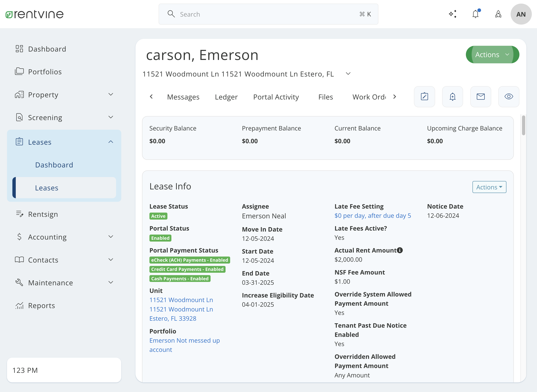
Task: Click the dashboard icon in sidebar
Action: [19, 49]
